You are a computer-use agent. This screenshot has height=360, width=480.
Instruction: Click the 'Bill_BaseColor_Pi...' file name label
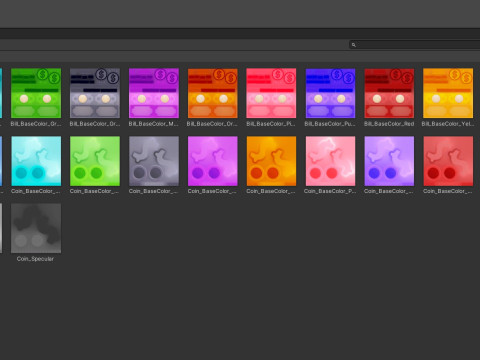[x=271, y=124]
